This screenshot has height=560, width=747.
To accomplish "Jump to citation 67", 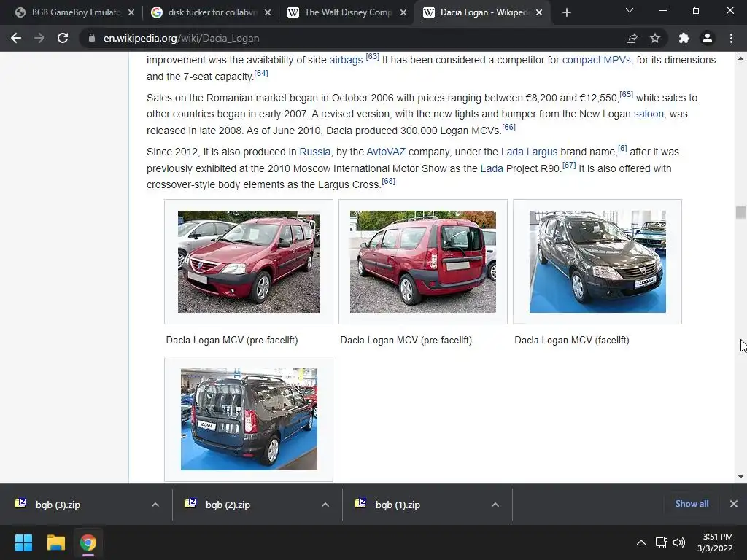I will pyautogui.click(x=569, y=166).
